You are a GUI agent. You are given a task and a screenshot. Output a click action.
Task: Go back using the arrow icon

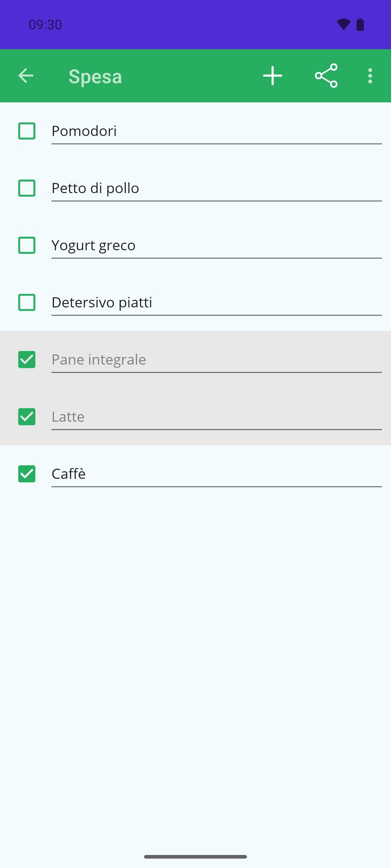tap(26, 76)
